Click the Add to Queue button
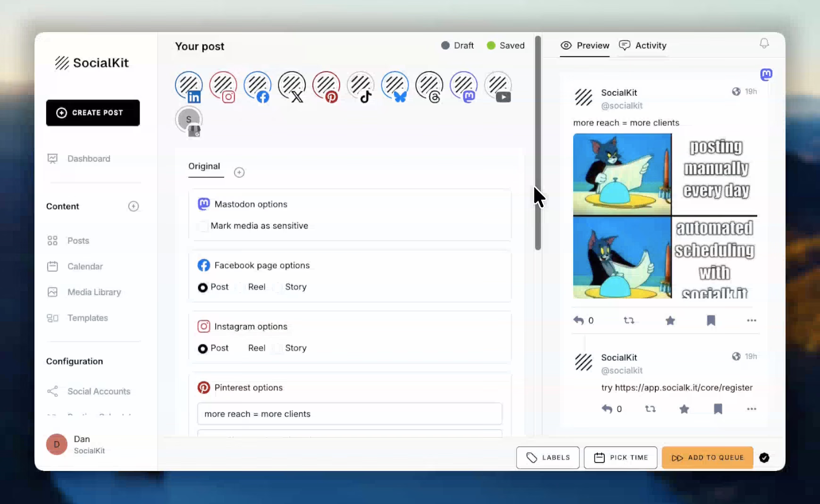Image resolution: width=820 pixels, height=504 pixels. [x=707, y=458]
